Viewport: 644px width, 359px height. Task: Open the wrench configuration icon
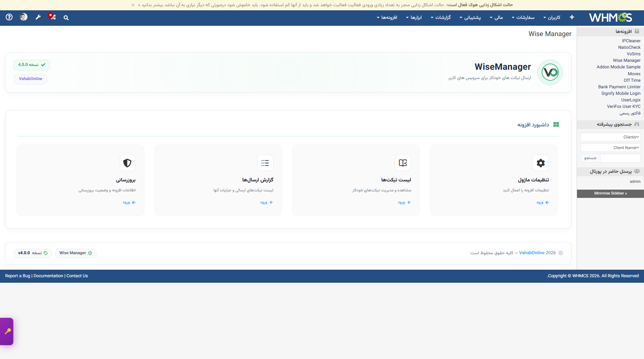pyautogui.click(x=38, y=17)
